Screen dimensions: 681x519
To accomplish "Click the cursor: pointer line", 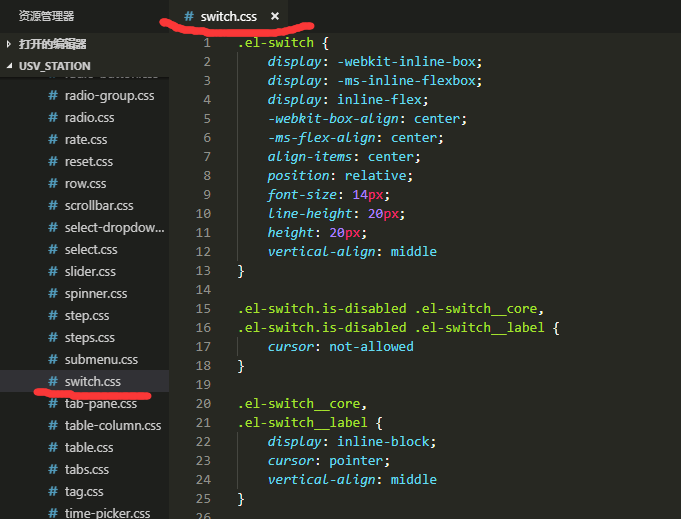I will [329, 461].
